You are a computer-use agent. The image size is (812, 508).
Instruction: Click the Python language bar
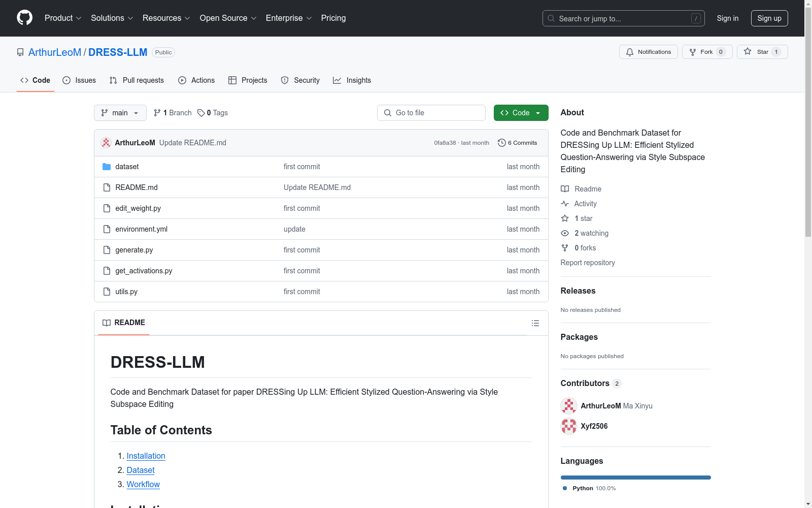coord(635,478)
